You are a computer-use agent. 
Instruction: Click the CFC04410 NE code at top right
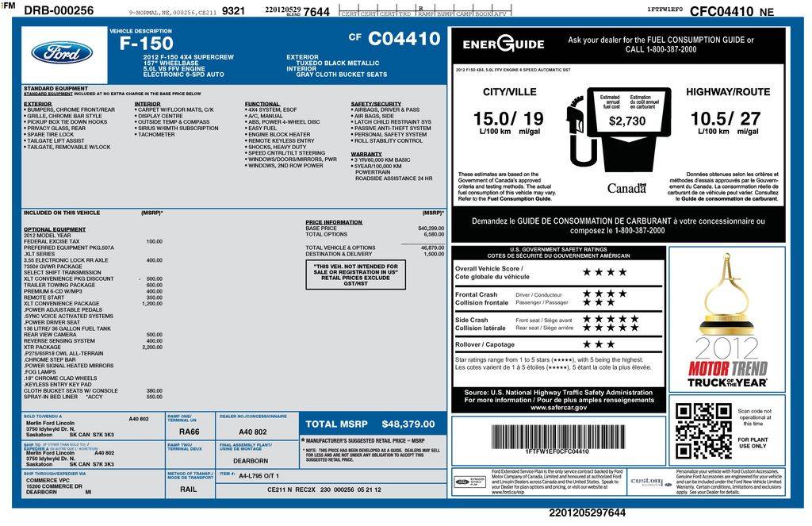(732, 11)
